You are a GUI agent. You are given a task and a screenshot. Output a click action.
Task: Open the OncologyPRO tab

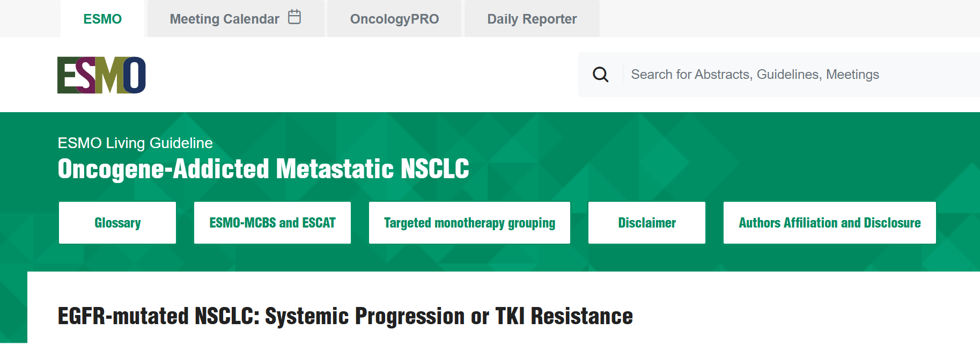tap(394, 19)
